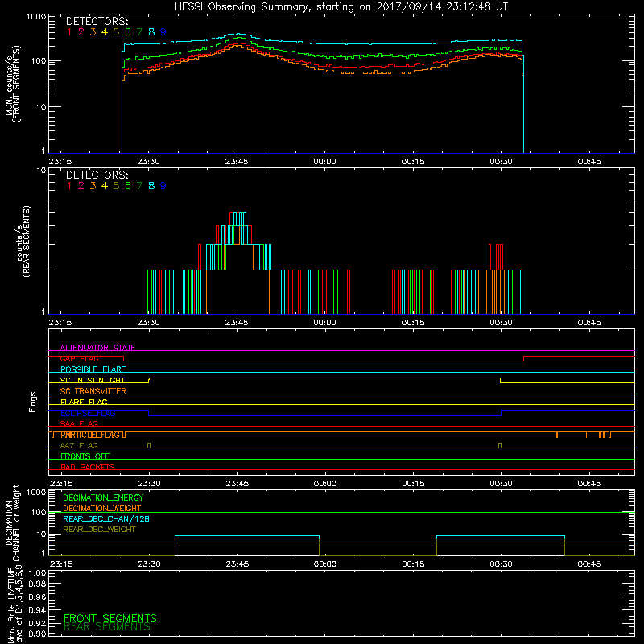Click detector "5" in rear segments legend

[x=116, y=186]
